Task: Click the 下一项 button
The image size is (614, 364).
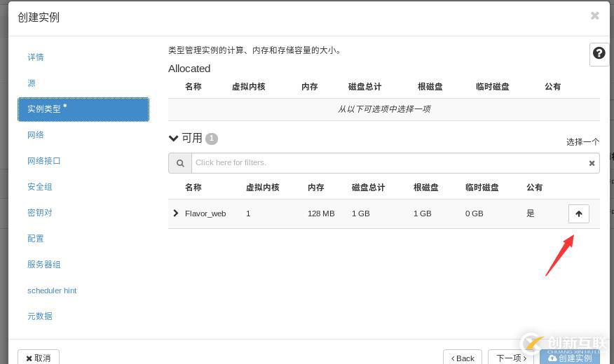Action: (x=512, y=358)
